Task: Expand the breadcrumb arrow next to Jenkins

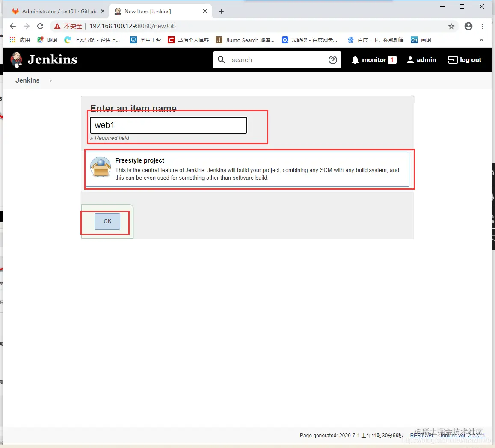Action: pyautogui.click(x=50, y=80)
